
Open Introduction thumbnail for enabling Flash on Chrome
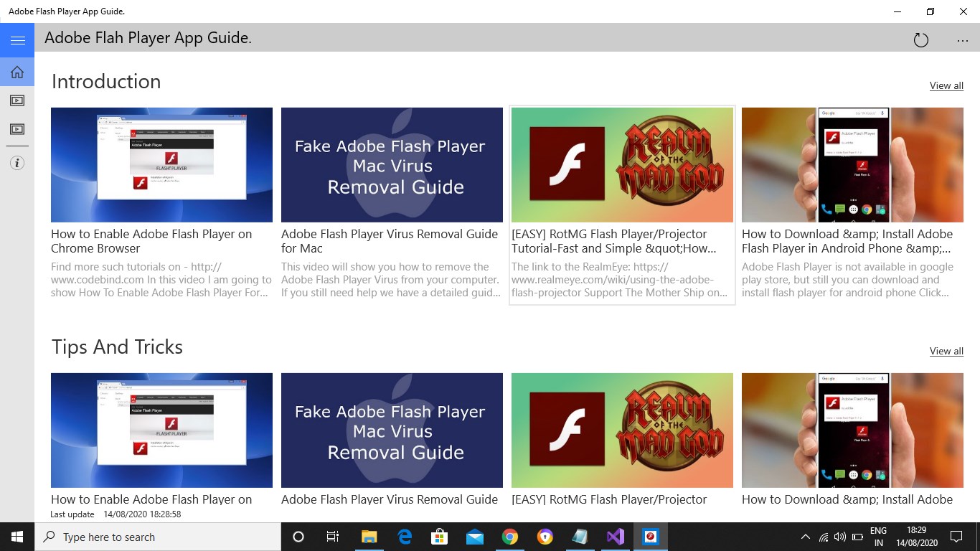point(161,165)
